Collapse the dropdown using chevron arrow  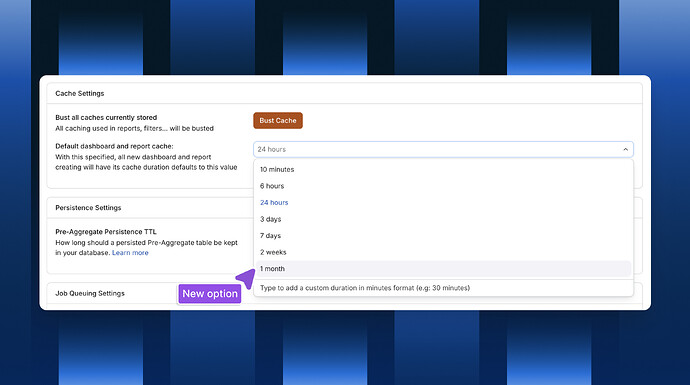625,150
